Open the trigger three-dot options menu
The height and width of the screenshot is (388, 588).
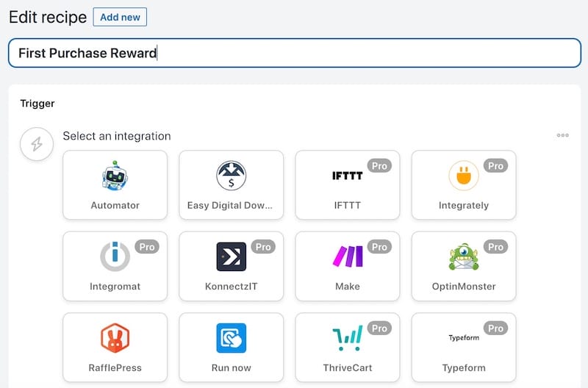562,135
